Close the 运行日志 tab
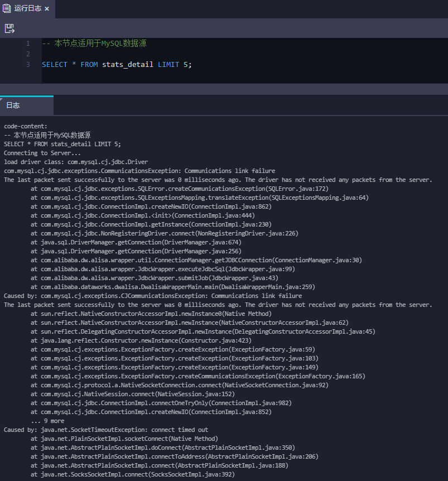 [x=47, y=8]
